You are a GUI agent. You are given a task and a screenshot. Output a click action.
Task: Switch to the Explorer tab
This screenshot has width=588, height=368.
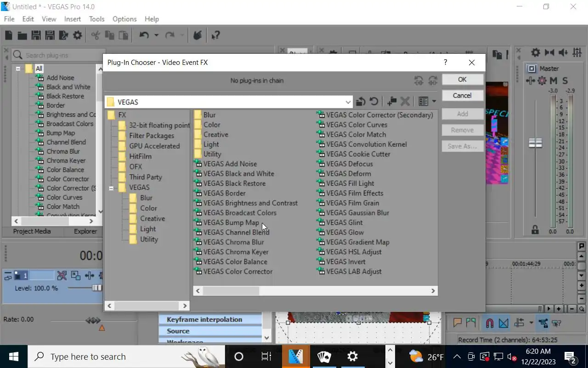[85, 231]
